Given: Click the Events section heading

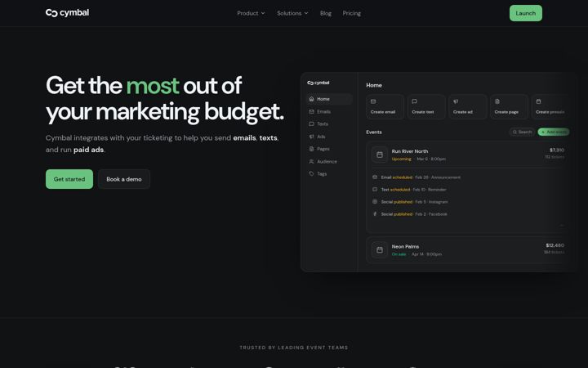Looking at the screenshot, I should coord(374,132).
